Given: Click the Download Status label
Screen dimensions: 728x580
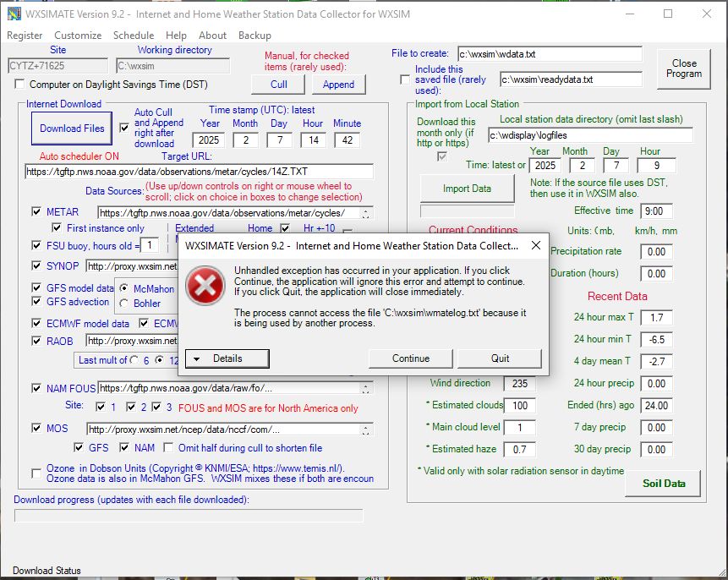Looking at the screenshot, I should 47,570.
